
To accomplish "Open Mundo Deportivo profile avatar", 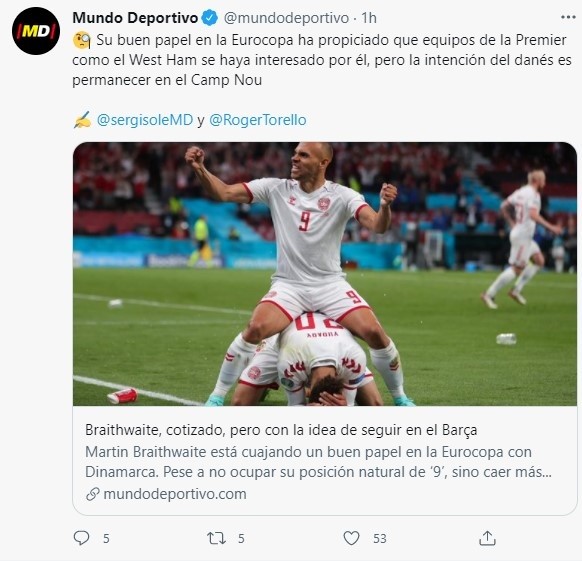I will click(36, 31).
